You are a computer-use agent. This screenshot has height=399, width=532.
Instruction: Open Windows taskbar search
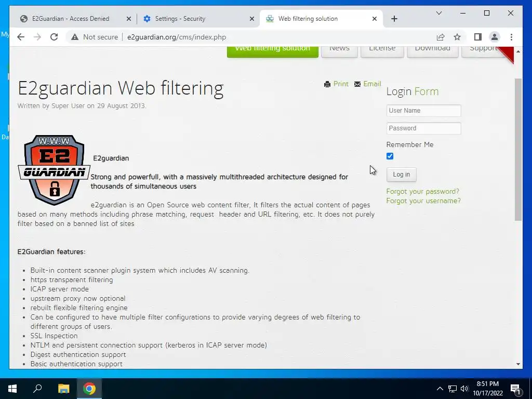[37, 389]
